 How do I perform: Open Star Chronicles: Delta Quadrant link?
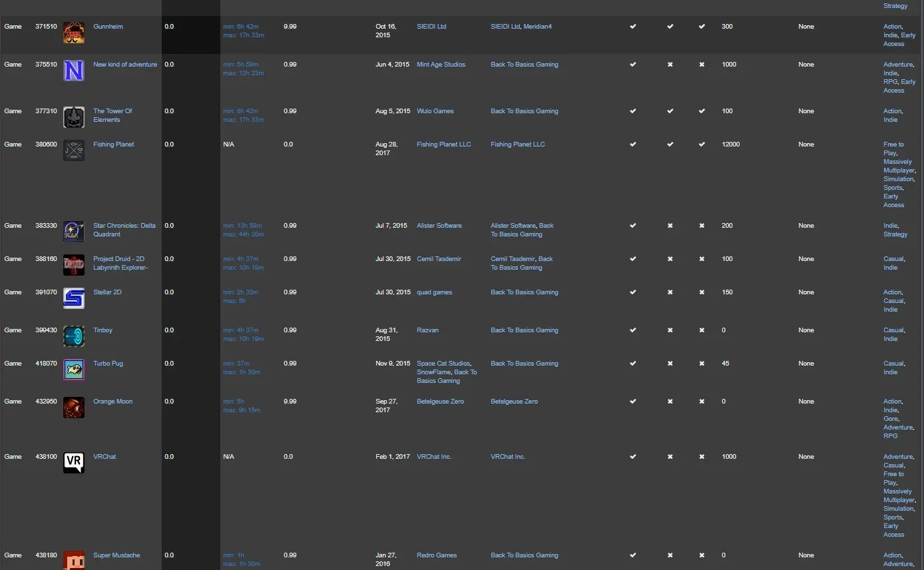tap(124, 230)
